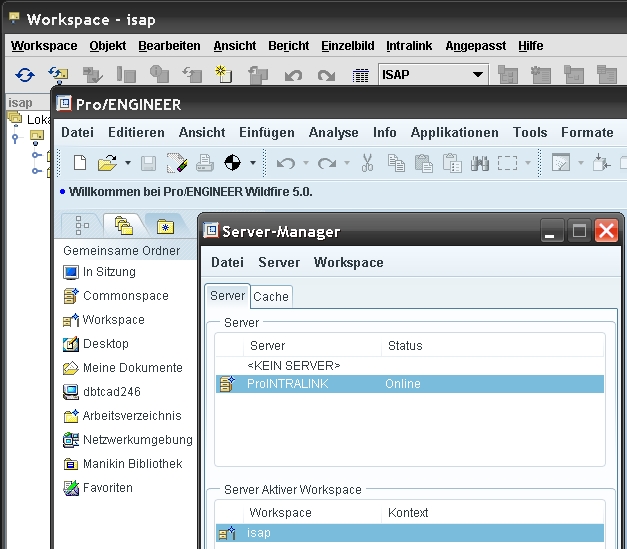
Task: Click the Save disk icon in Pro/ENGINEER
Action: coord(148,164)
